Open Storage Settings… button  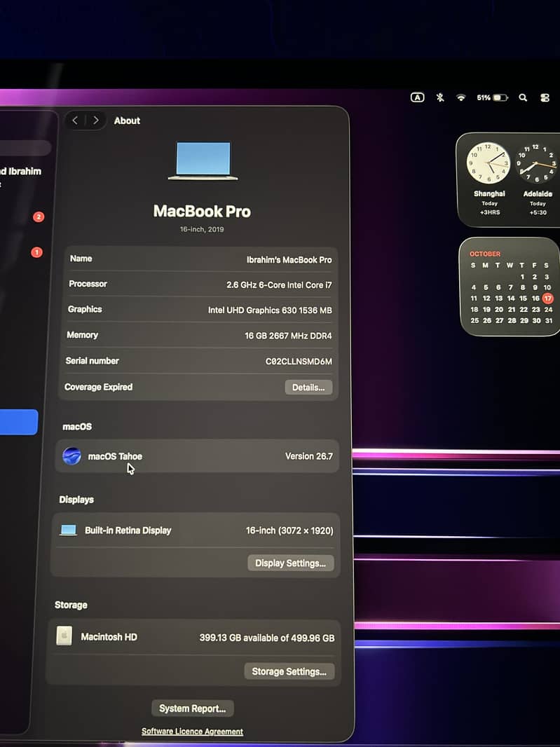point(289,671)
